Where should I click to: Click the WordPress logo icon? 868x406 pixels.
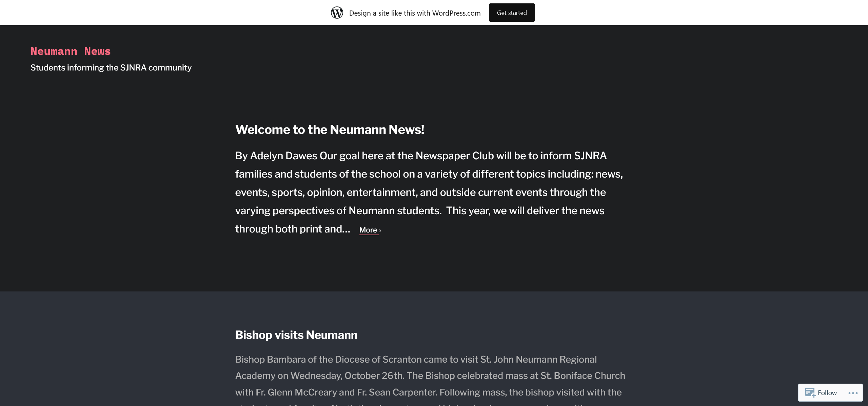pos(337,13)
